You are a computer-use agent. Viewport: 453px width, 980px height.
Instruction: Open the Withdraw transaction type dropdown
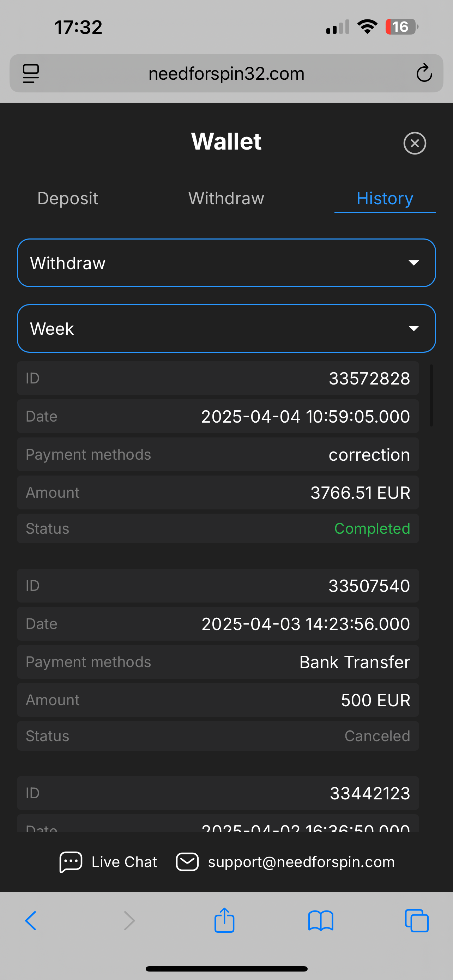click(x=226, y=263)
